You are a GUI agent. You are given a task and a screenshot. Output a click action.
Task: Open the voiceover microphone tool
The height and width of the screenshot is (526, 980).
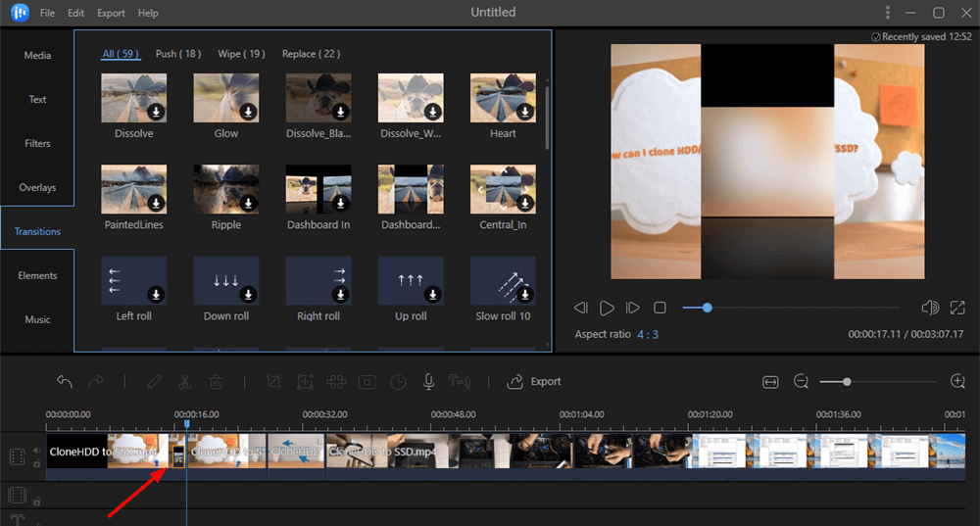(428, 382)
